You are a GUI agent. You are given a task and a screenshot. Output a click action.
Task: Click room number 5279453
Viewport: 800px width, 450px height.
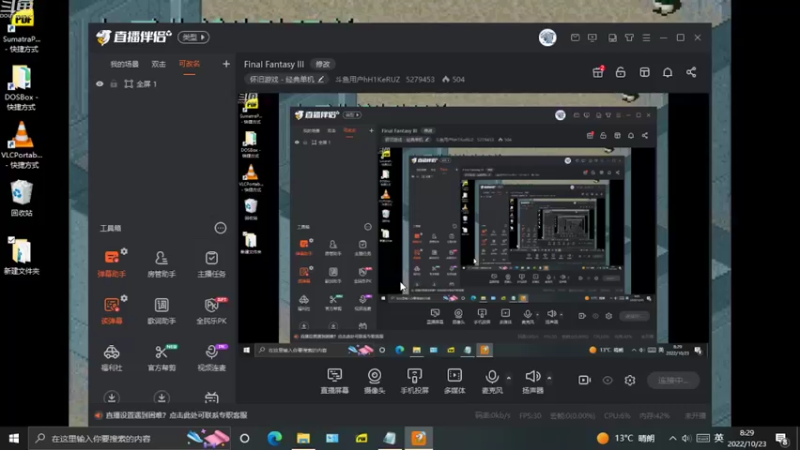pyautogui.click(x=420, y=80)
